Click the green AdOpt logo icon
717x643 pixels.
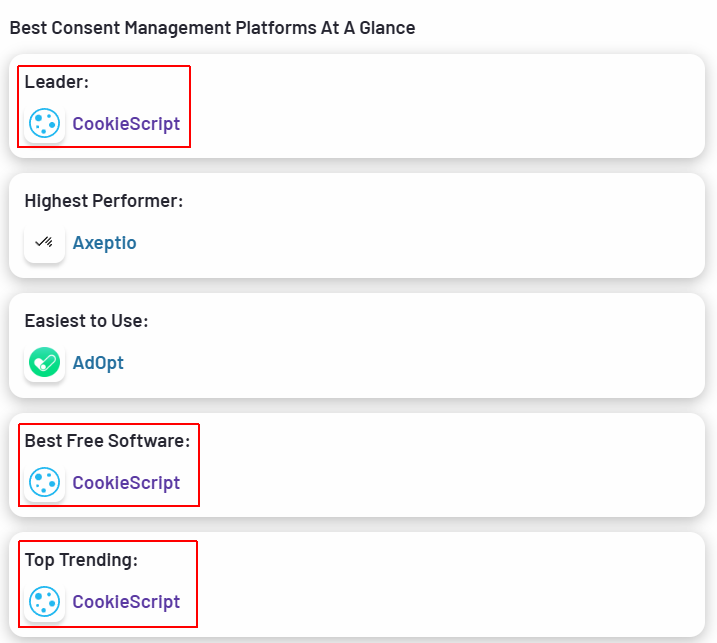coord(45,363)
